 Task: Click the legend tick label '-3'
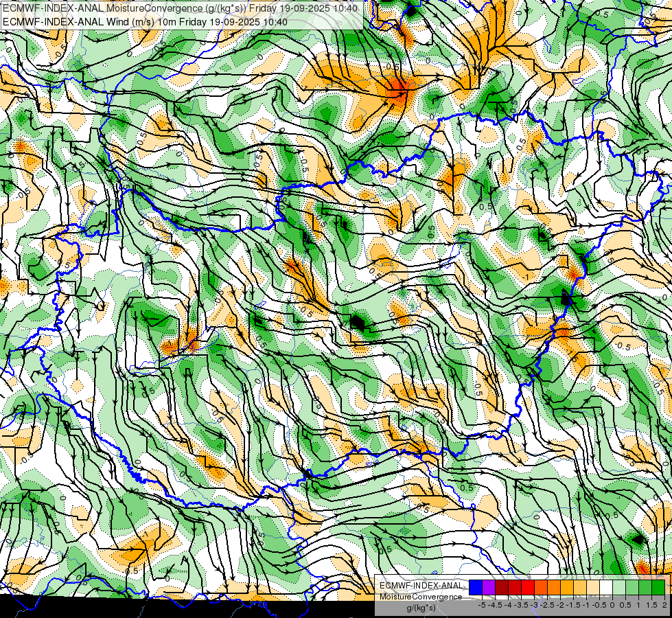[x=535, y=605]
